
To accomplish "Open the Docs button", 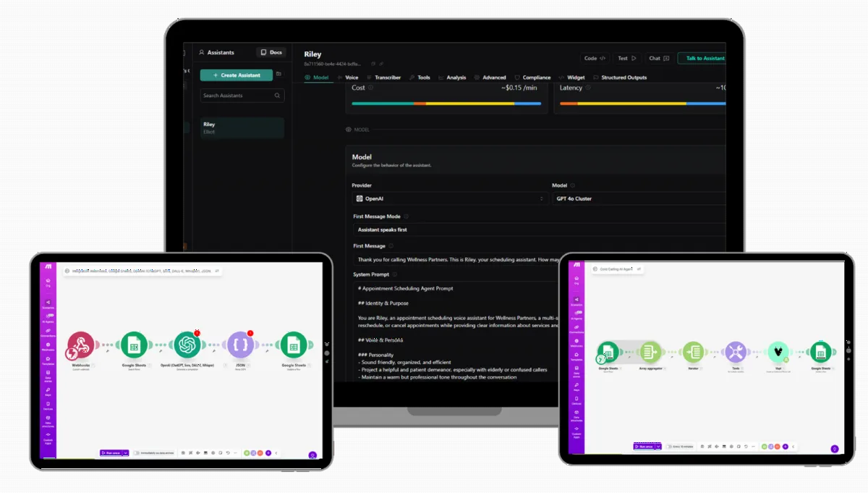I will (271, 52).
